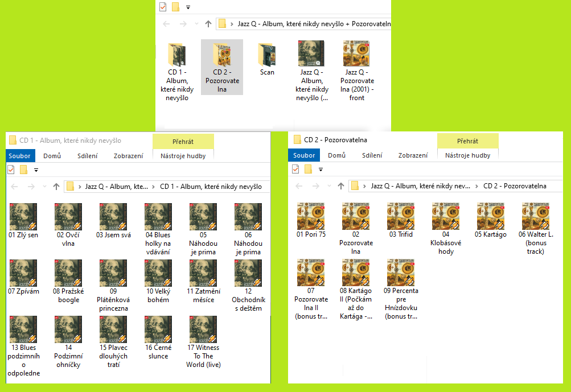
Task: Expand recent locations dropdown in CD 1 window
Action: click(44, 187)
